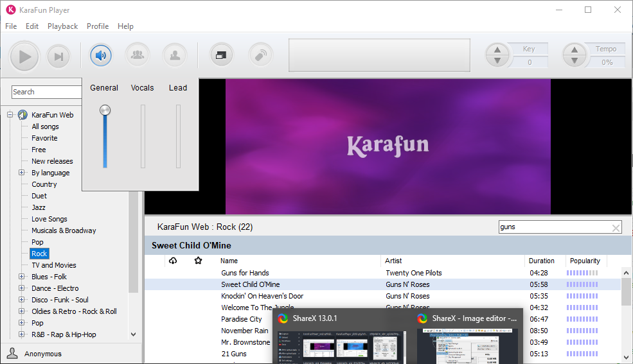Image resolution: width=633 pixels, height=364 pixels.
Task: Click the General volume slider handle
Action: 105,110
